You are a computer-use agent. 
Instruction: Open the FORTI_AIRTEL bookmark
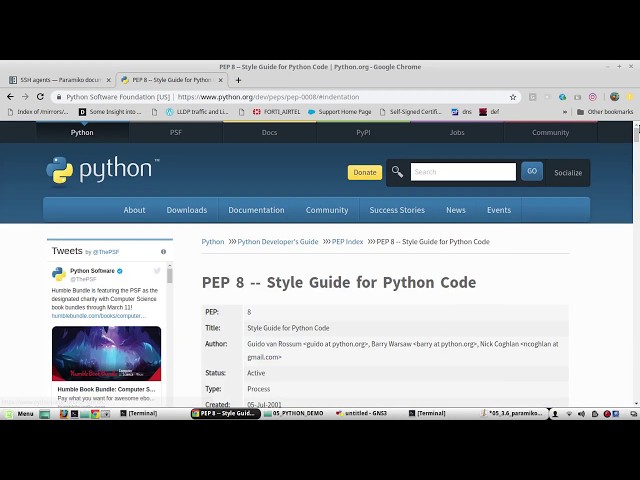pyautogui.click(x=277, y=112)
